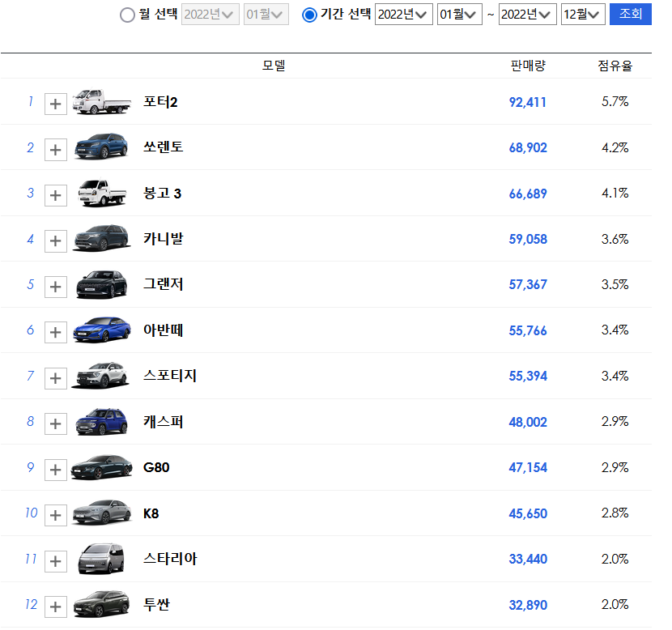Expand details for 스타리아
Image resolution: width=672 pixels, height=630 pixels.
click(55, 559)
